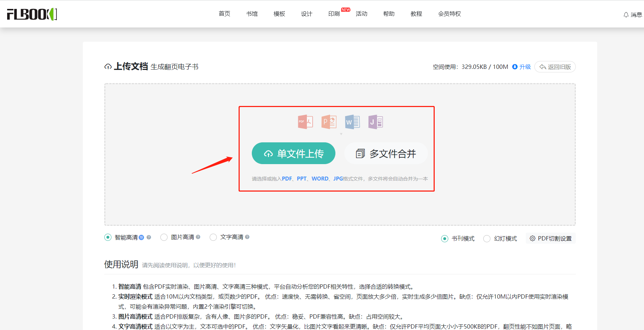Open the 活动 nav item

point(361,14)
